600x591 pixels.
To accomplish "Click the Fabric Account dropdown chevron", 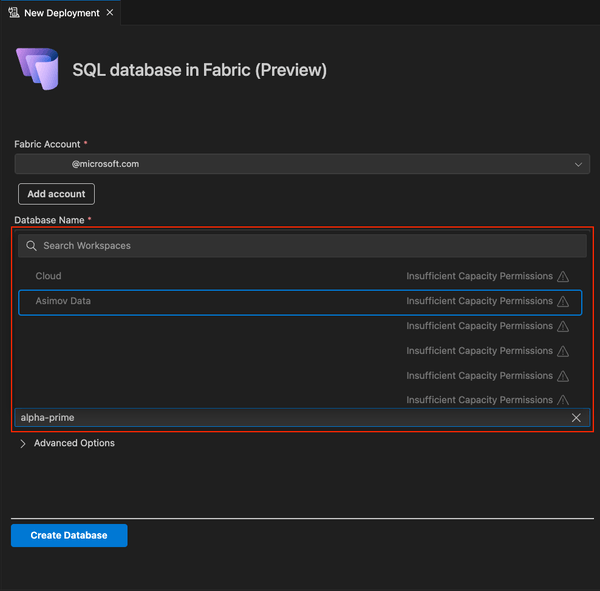I will click(x=577, y=164).
